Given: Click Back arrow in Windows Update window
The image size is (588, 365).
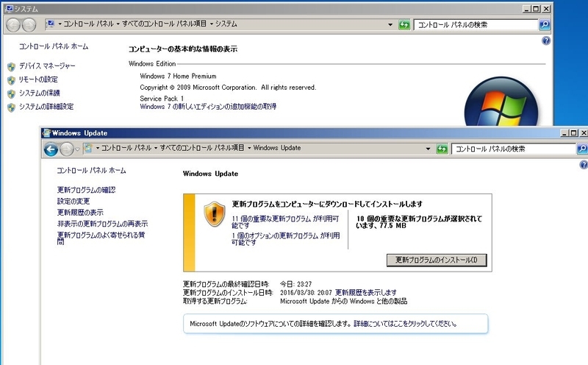Looking at the screenshot, I should click(x=51, y=149).
